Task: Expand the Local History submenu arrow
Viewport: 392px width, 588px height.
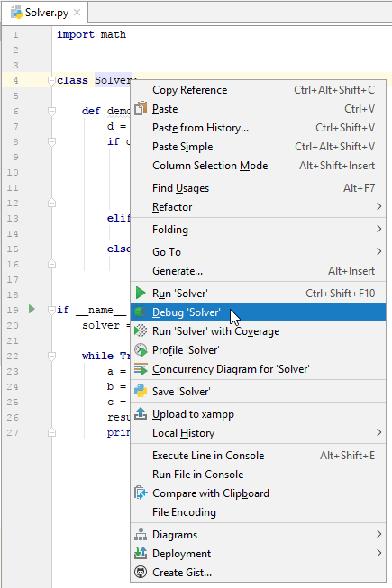Action: pyautogui.click(x=378, y=432)
